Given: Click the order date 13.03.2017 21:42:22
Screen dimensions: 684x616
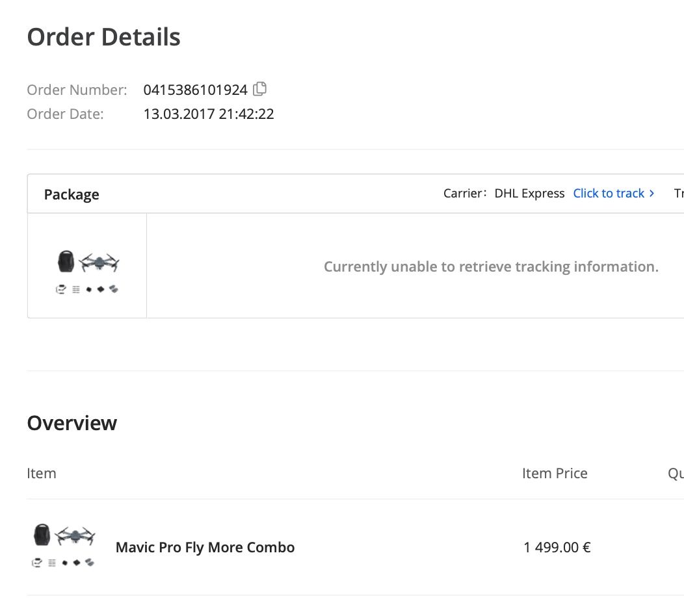Looking at the screenshot, I should [x=209, y=114].
